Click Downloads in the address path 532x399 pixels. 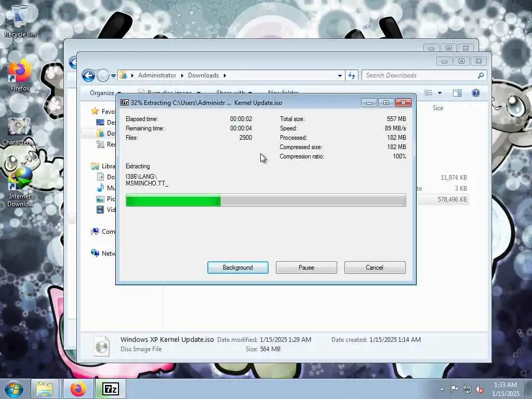click(203, 75)
